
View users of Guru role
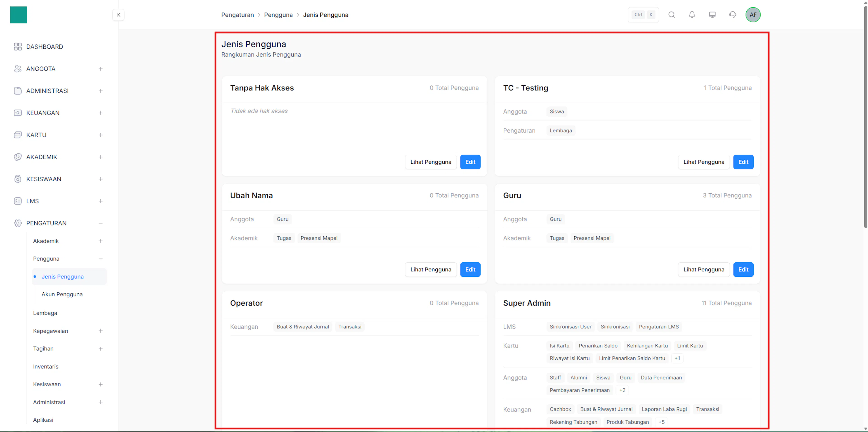pos(704,270)
